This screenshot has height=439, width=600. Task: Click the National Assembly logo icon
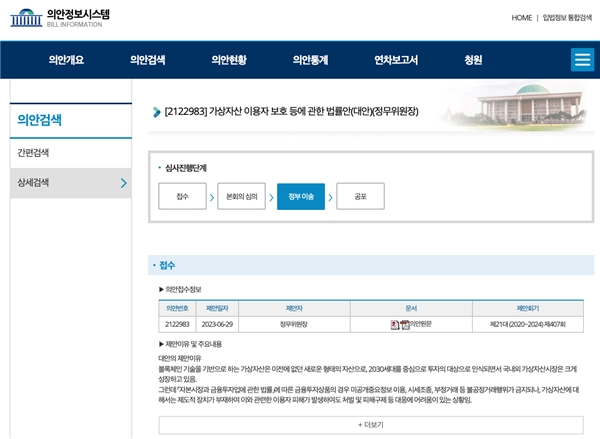(27, 17)
